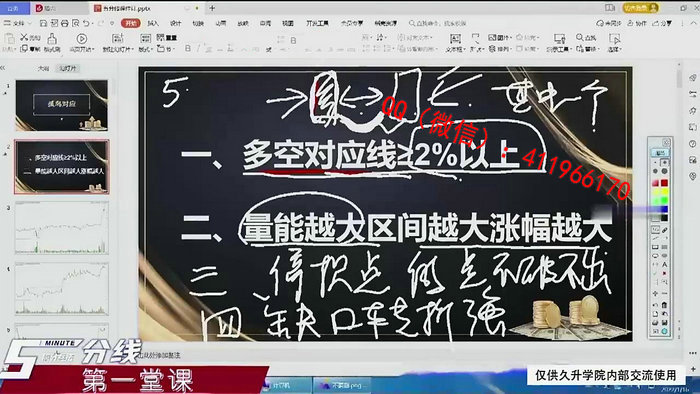Viewport: 700px width, 394px height.
Task: Pick the bright yellow color swatch
Action: (x=664, y=191)
